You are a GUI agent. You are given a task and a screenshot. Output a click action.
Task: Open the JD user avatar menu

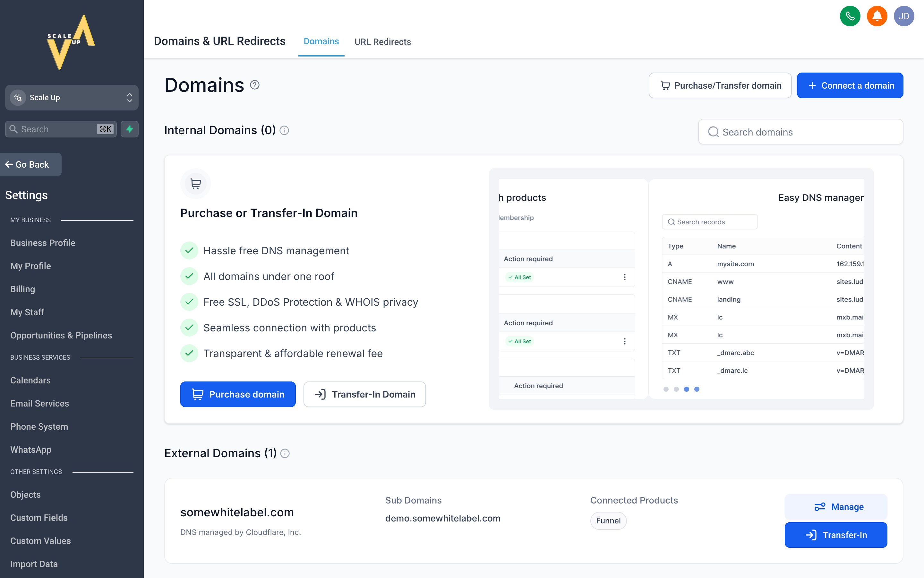click(903, 16)
